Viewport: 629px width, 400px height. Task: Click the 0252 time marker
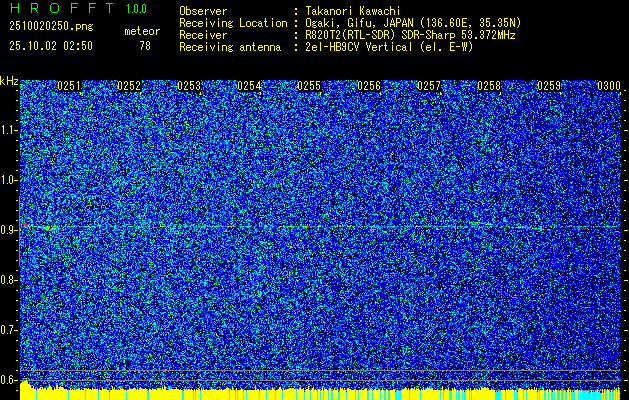(x=129, y=86)
